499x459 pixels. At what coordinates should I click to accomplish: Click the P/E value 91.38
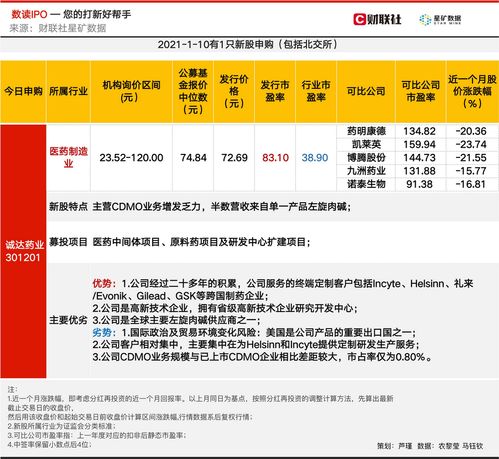[419, 184]
